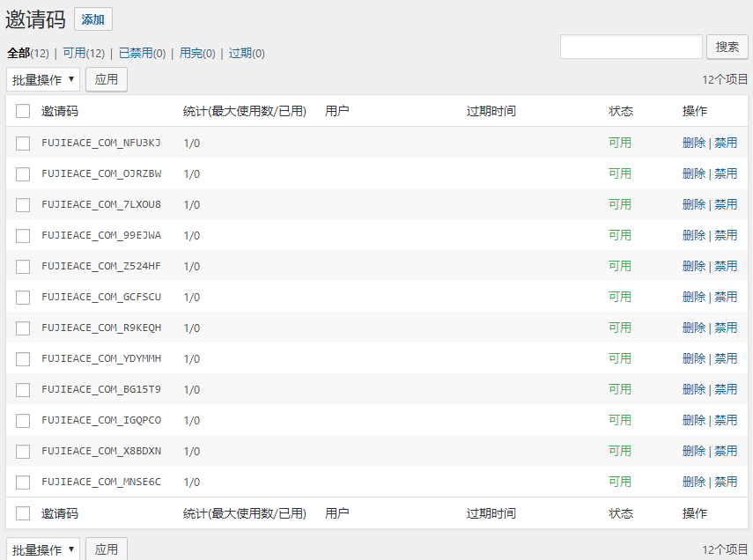The image size is (753, 560).
Task: Select the 已禁用 filter tab
Action: [135, 53]
